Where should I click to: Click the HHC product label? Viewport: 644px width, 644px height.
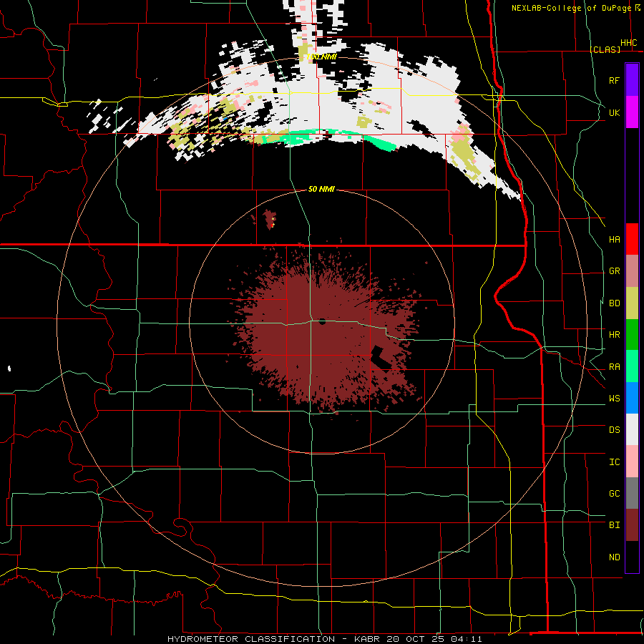628,43
